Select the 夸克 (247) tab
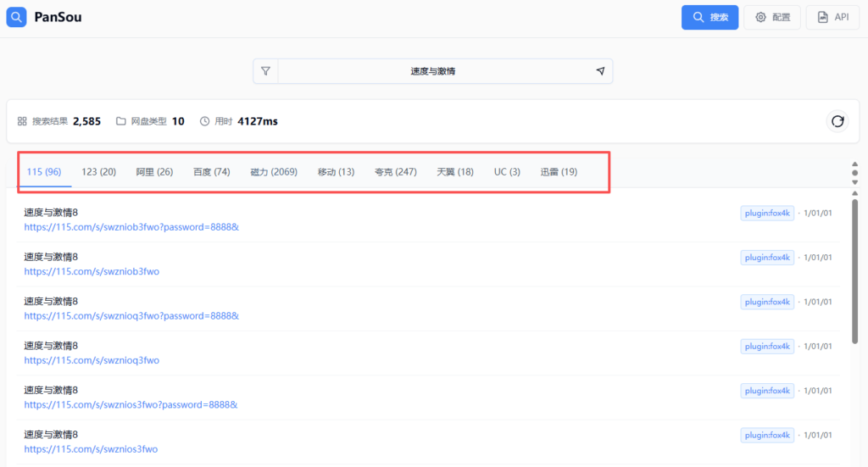Image resolution: width=868 pixels, height=467 pixels. pyautogui.click(x=395, y=172)
